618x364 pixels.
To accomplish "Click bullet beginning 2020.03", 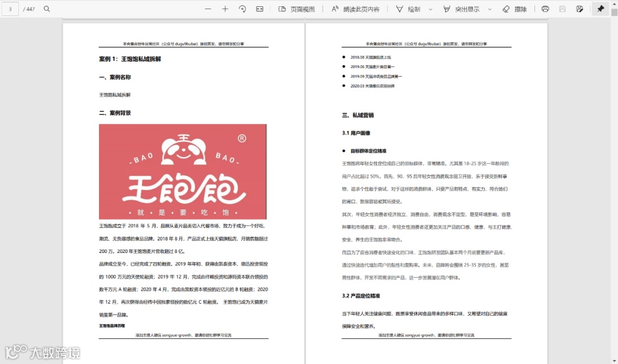I will (x=373, y=86).
